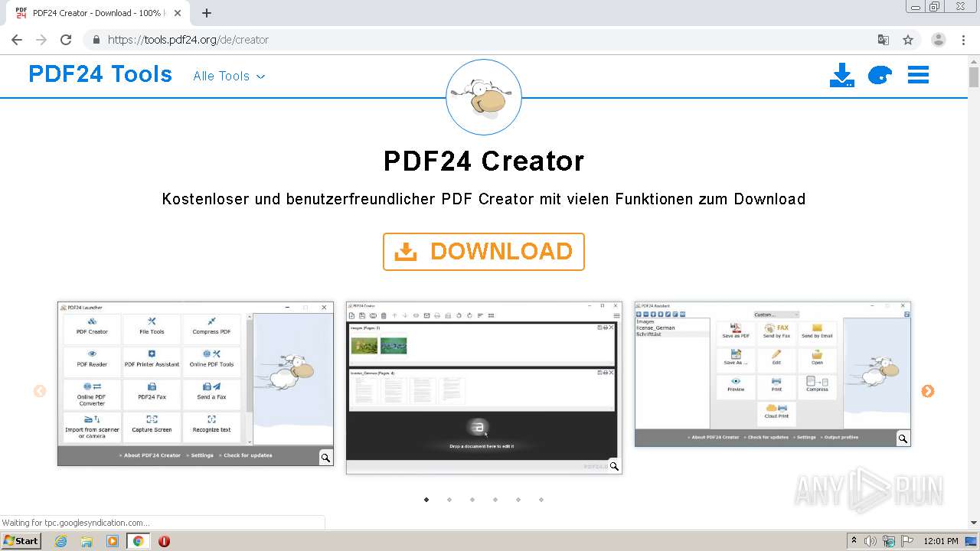Expand the Alle Tools dropdown
The width and height of the screenshot is (980, 551).
pyautogui.click(x=229, y=76)
